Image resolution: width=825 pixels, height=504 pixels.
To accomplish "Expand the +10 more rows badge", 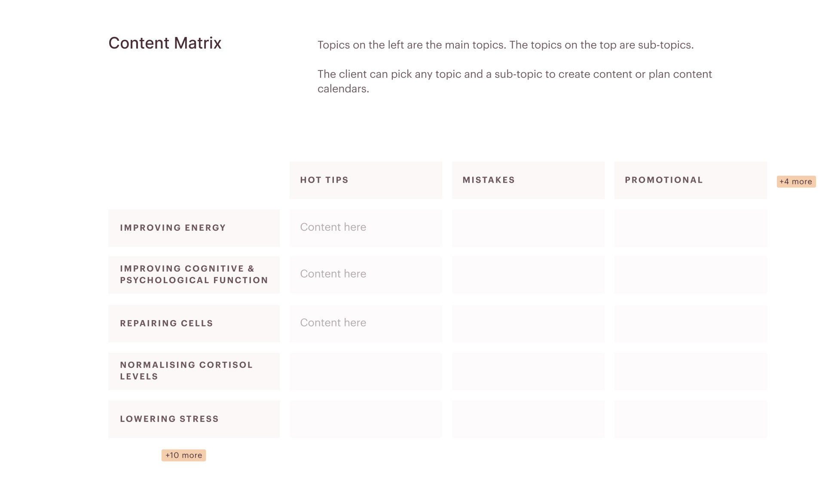I will pos(183,455).
